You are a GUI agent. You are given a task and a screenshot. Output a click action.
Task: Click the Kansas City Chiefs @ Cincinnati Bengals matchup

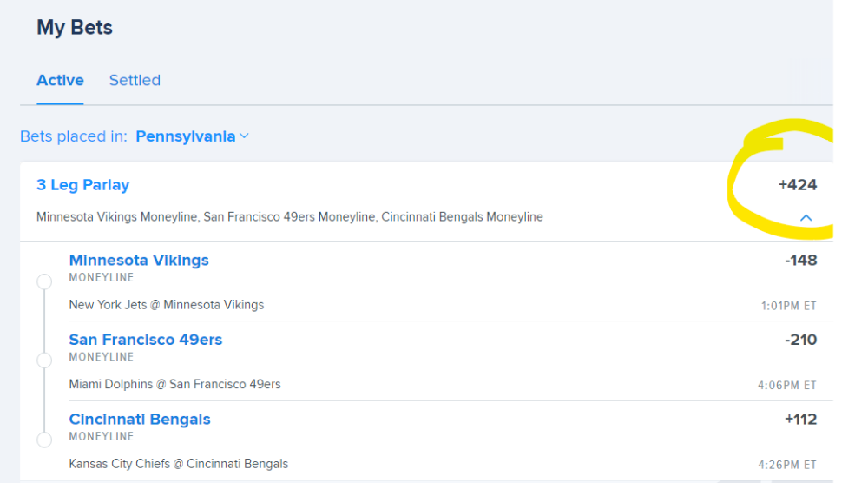pyautogui.click(x=179, y=464)
